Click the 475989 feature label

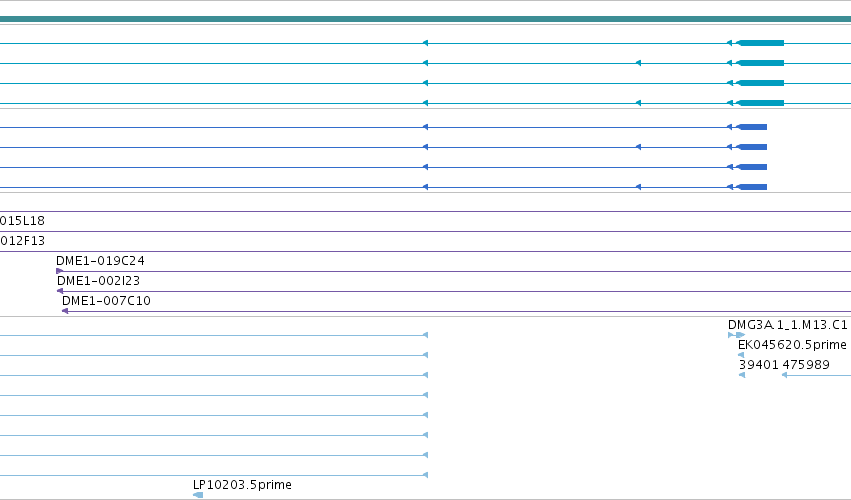coord(805,365)
